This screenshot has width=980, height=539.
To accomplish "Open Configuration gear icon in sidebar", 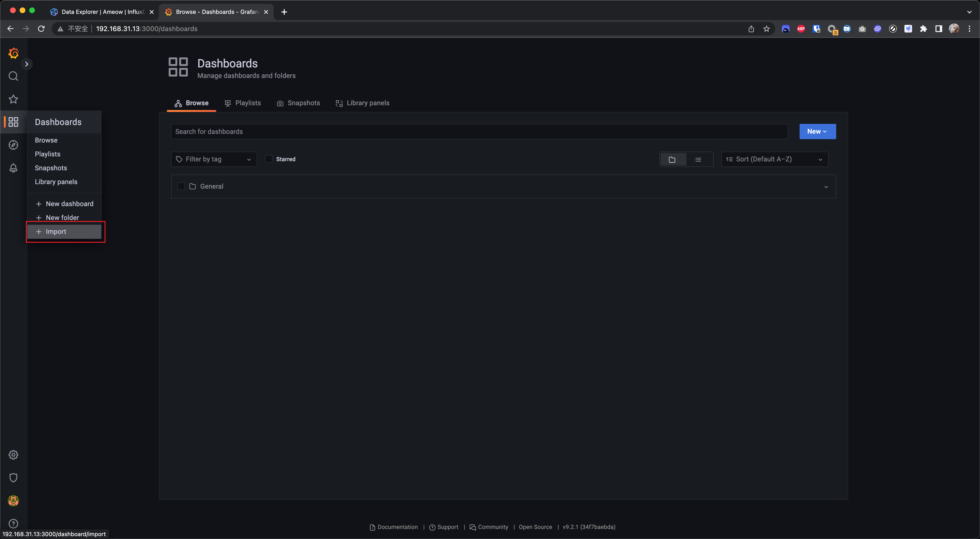I will 13,455.
